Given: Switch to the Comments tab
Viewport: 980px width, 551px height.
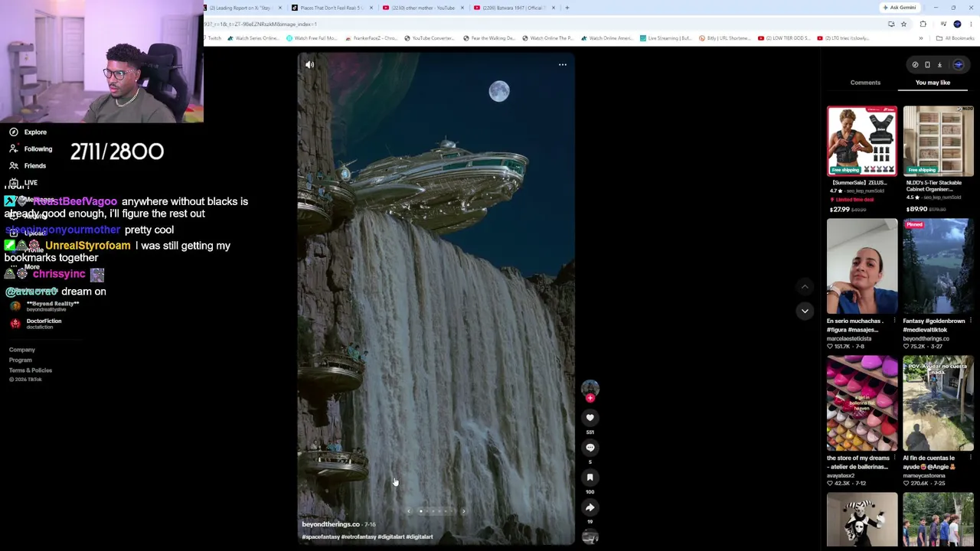Looking at the screenshot, I should pyautogui.click(x=865, y=83).
